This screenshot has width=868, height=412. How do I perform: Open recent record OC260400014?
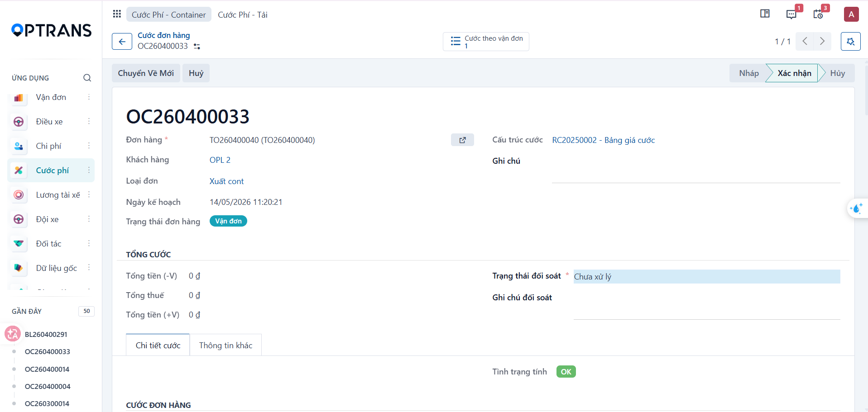coord(47,369)
